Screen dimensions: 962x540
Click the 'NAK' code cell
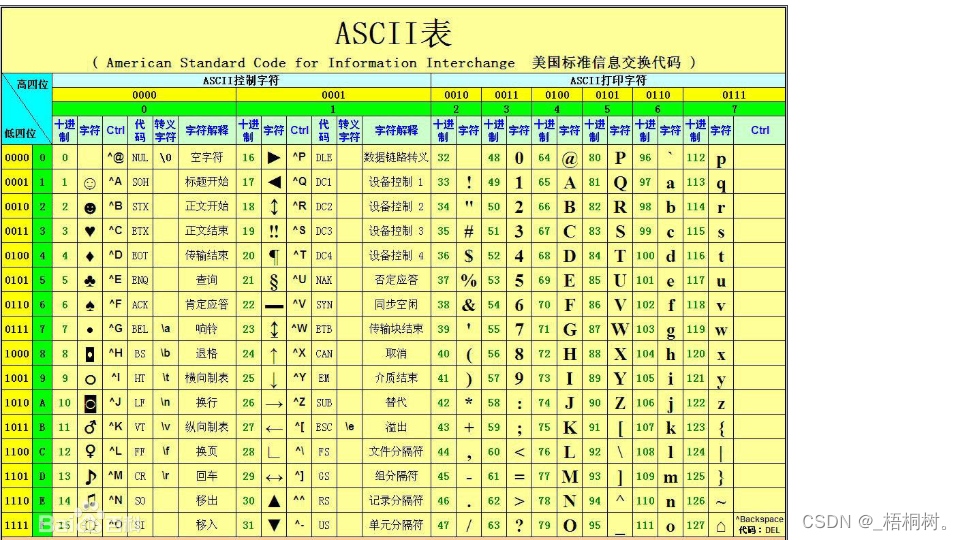[x=324, y=280]
